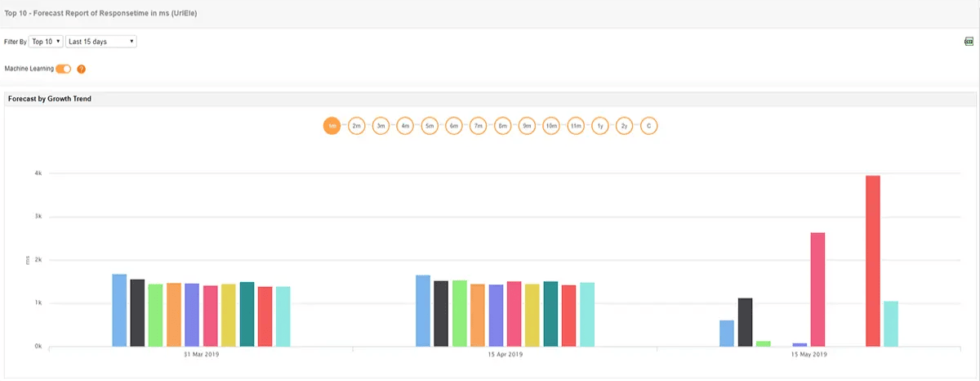Click the tallest red bar in 15 May 2019
Image resolution: width=980 pixels, height=381 pixels.
coord(873,261)
